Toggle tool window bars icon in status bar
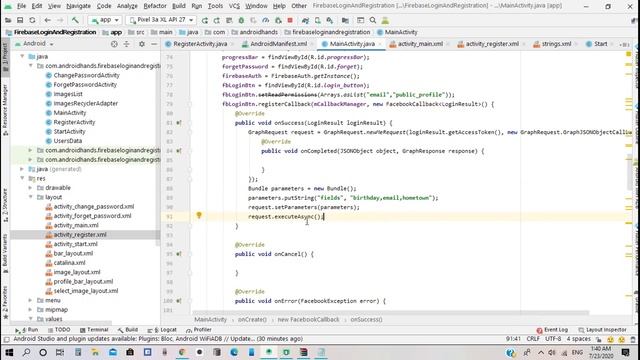This screenshot has height=360, width=640. [x=6, y=339]
